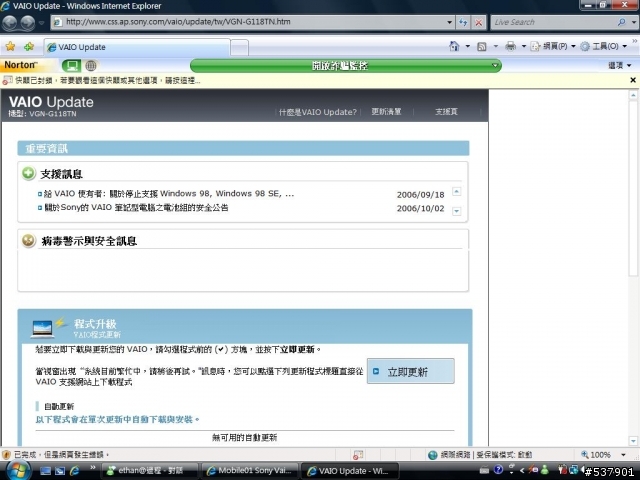Click the VAIO Update taskbar button
The height and width of the screenshot is (480, 640).
pos(349,471)
